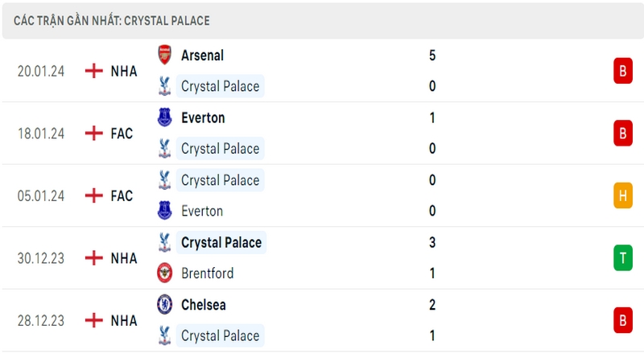Image resolution: width=644 pixels, height=362 pixels.
Task: Click Crystal Palace crest in the Arsenal match
Action: tap(165, 86)
